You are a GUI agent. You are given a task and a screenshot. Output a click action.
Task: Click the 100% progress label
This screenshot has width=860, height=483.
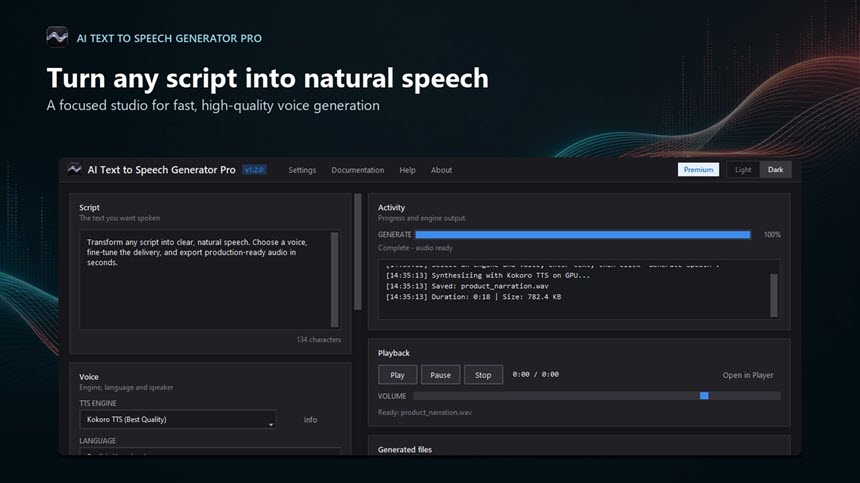772,235
